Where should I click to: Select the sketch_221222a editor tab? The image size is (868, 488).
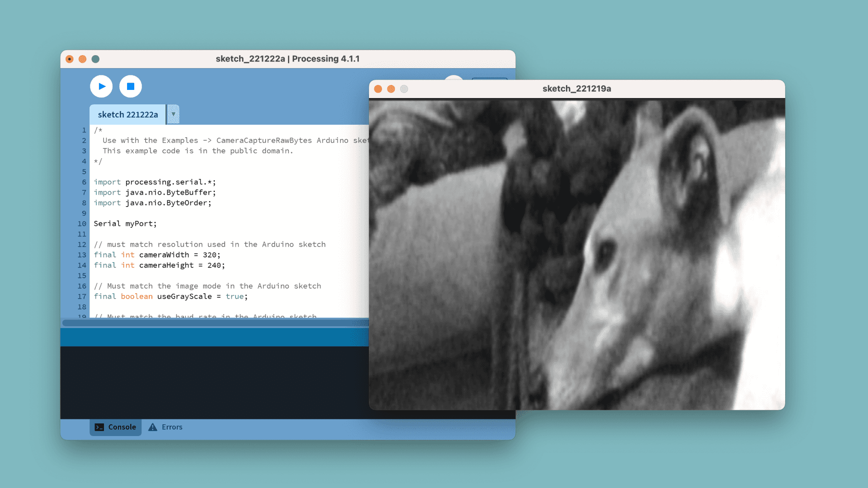point(127,115)
